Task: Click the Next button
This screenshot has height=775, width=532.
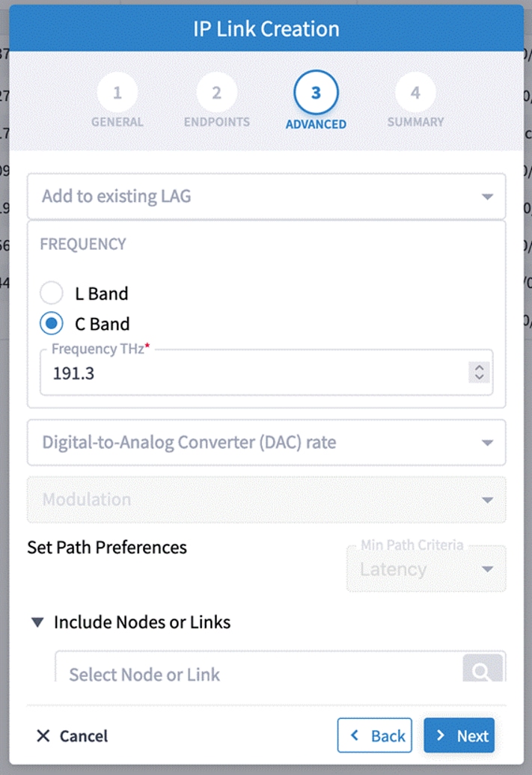Action: point(459,735)
